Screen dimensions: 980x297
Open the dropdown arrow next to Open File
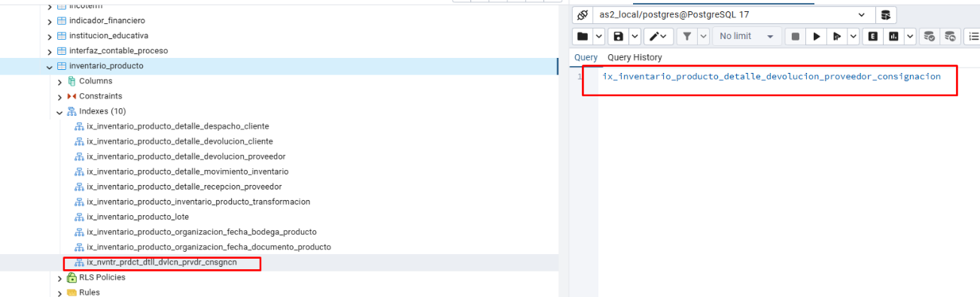[x=599, y=36]
